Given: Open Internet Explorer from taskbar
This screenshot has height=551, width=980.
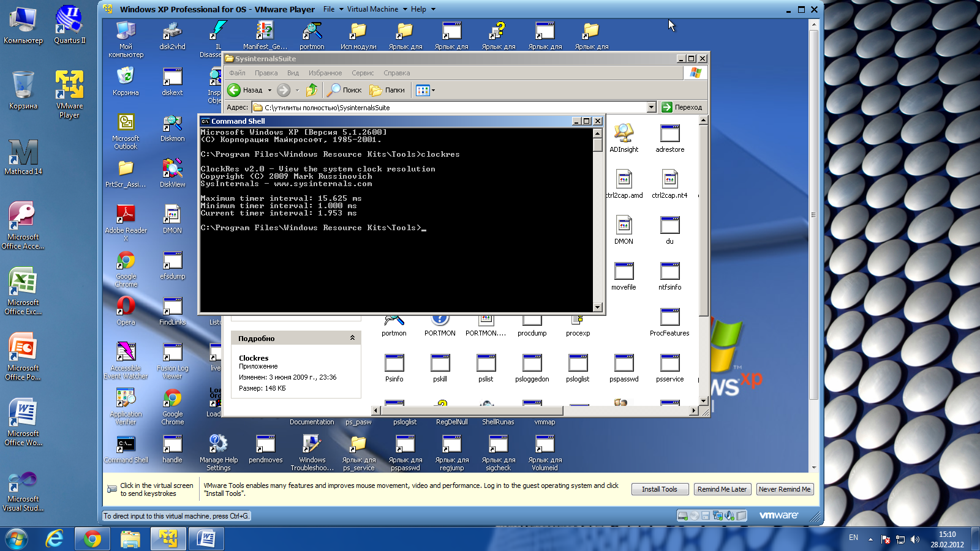Looking at the screenshot, I should click(x=55, y=539).
